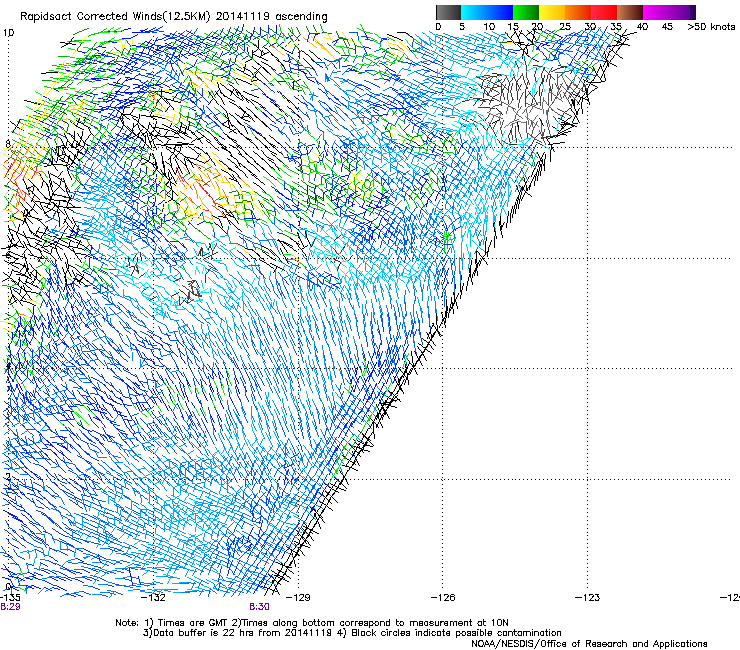Click the '-132' longitude axis label

(154, 597)
